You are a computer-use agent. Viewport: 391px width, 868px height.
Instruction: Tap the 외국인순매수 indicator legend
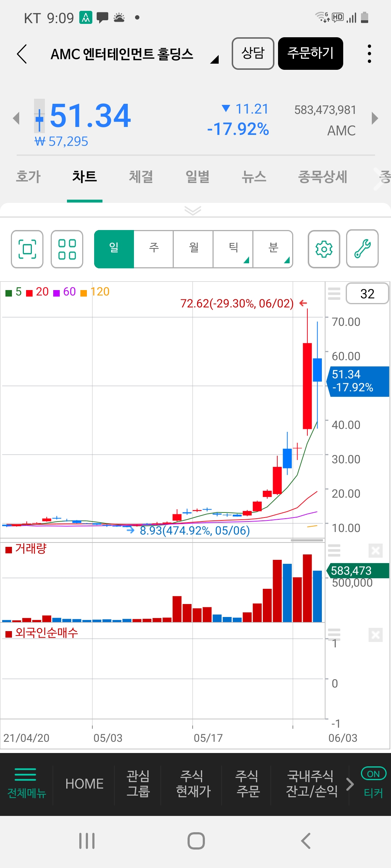click(42, 633)
